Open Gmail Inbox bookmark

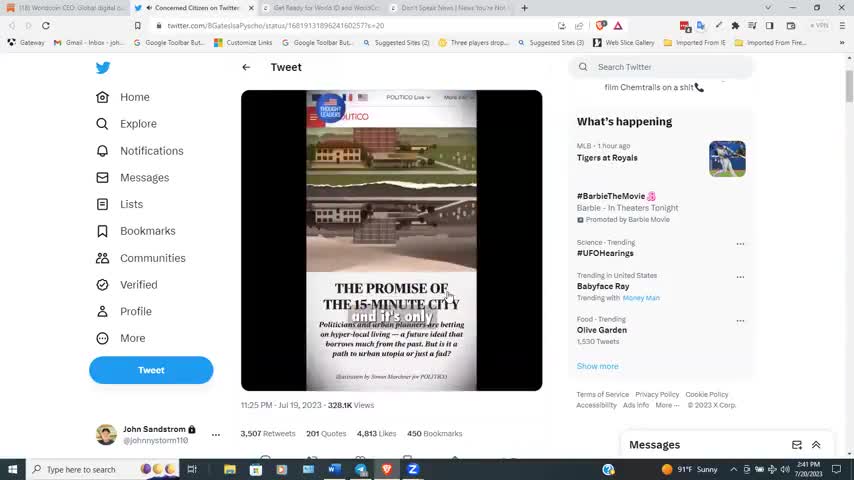coord(89,42)
